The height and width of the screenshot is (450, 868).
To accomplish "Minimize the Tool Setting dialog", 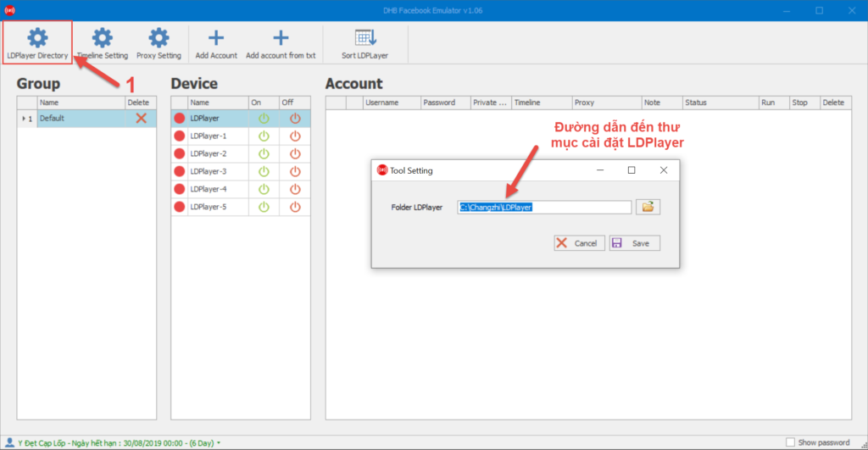I will [x=600, y=170].
